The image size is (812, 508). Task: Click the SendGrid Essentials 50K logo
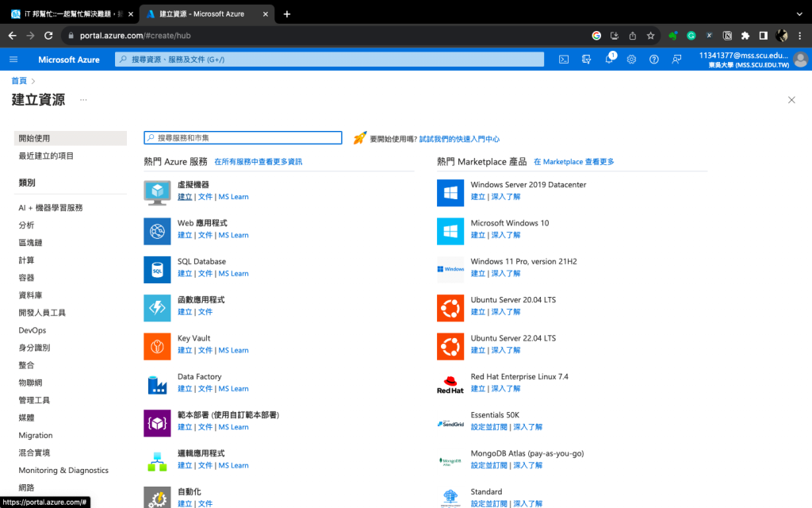(450, 424)
